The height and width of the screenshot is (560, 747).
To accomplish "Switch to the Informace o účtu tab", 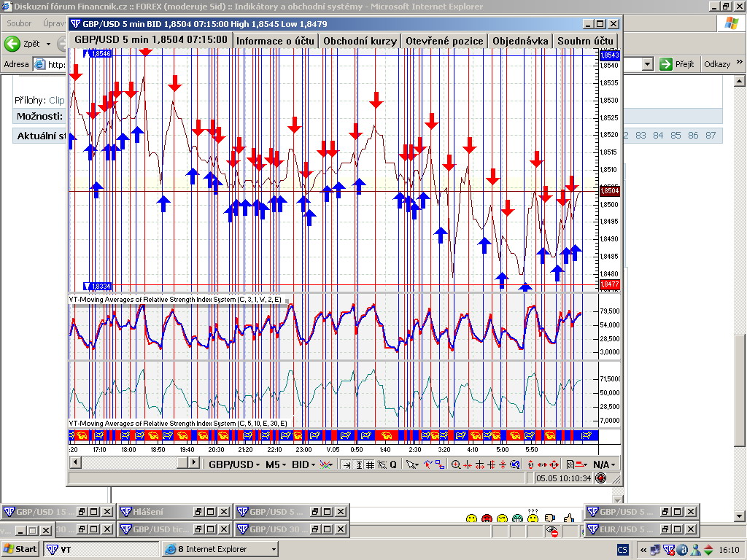I will [275, 41].
